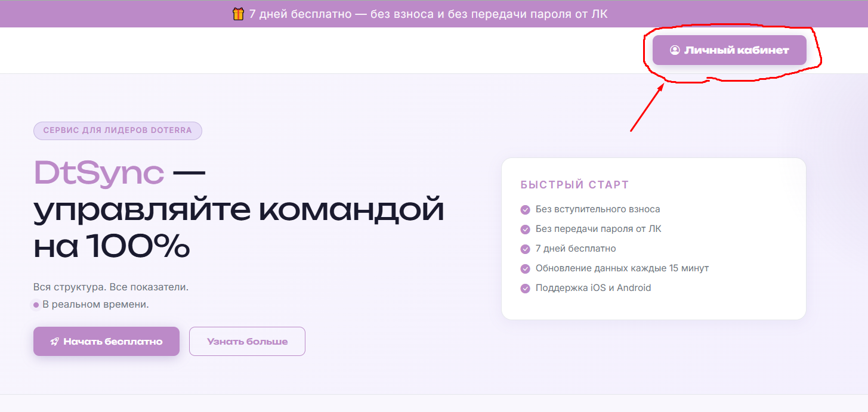
Task: Click the heading управляйте командой
Action: (239, 210)
